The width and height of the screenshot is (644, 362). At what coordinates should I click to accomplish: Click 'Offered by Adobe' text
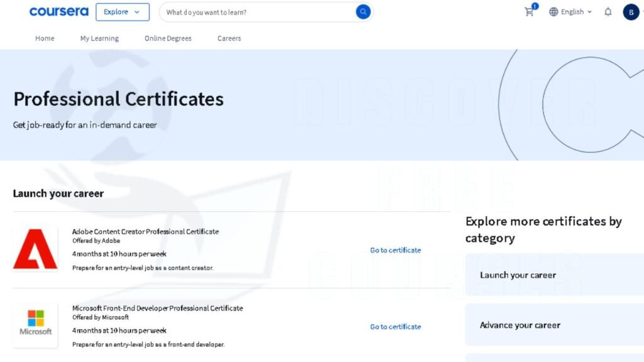96,241
